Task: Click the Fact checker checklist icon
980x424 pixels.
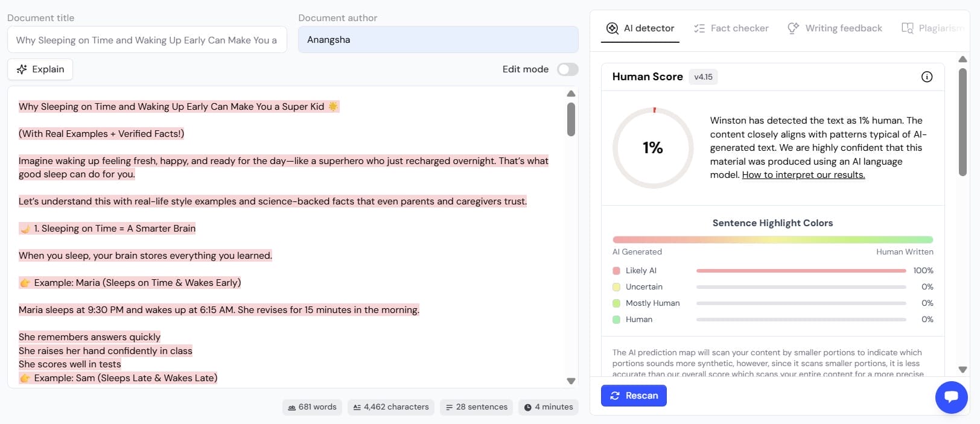Action: tap(699, 28)
